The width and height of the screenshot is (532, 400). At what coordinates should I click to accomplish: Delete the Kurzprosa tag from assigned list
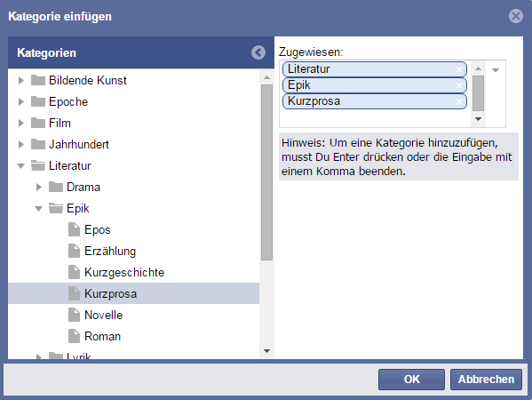coord(459,101)
